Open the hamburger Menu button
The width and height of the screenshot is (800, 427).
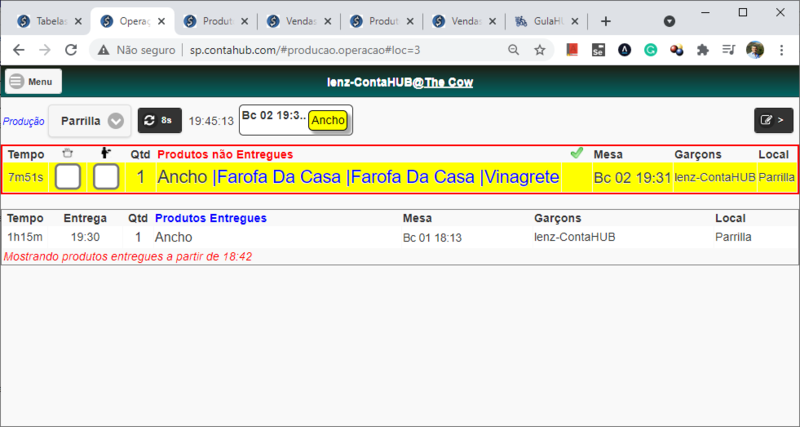[x=33, y=82]
